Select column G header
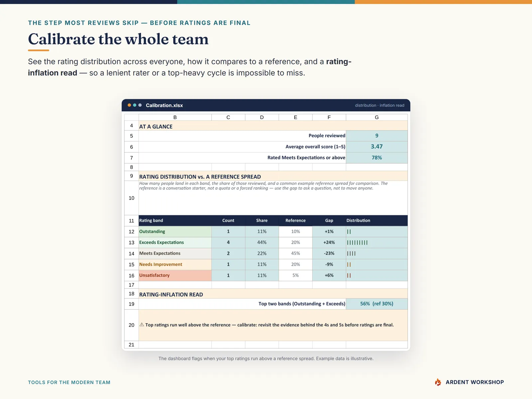The width and height of the screenshot is (532, 399). coord(377,117)
